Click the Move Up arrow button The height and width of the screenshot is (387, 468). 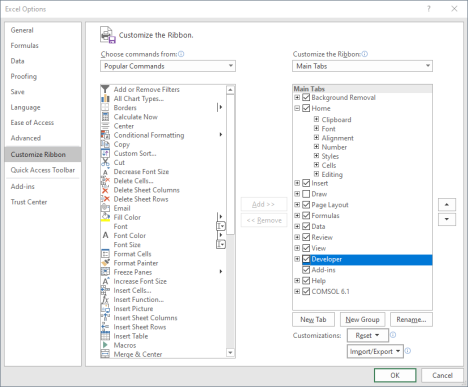(x=447, y=205)
